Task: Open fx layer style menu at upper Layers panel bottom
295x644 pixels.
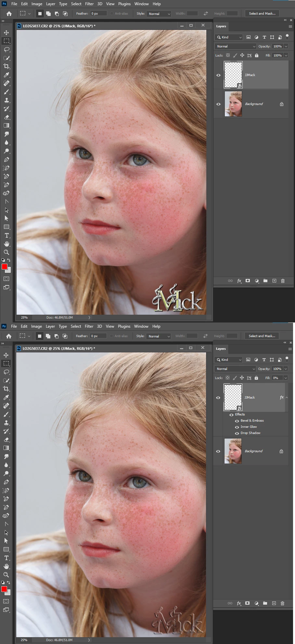Action: (x=239, y=281)
